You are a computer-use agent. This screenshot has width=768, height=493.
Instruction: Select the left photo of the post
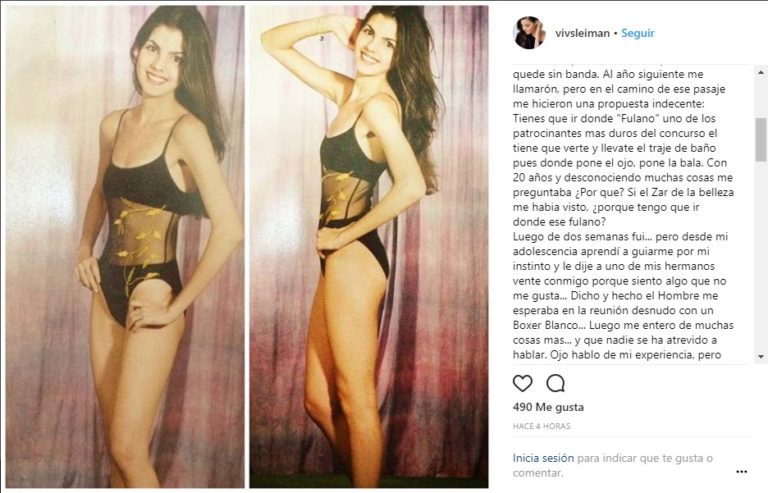[125, 246]
